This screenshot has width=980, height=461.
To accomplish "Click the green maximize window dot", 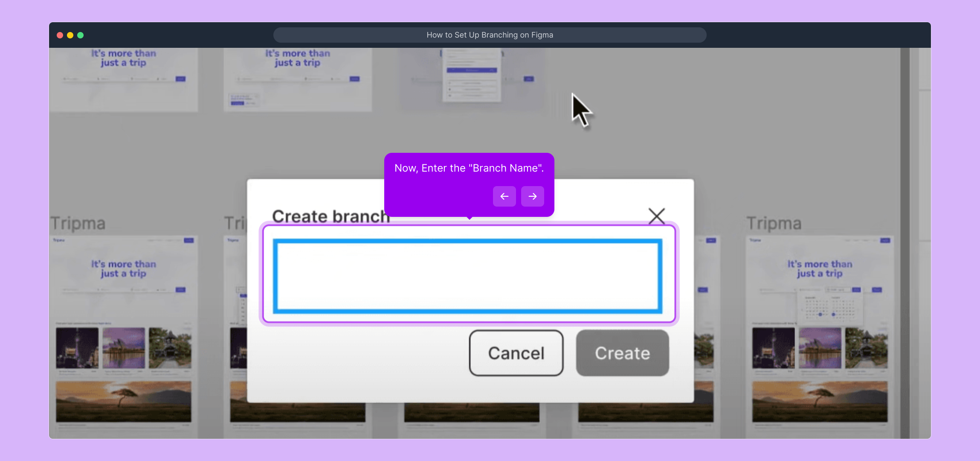I will (x=81, y=35).
